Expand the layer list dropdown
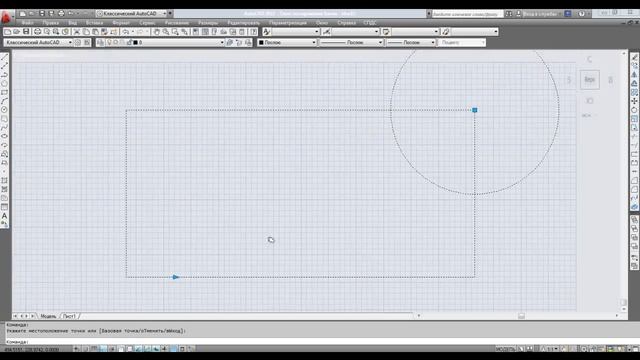The height and width of the screenshot is (360, 640). click(222, 42)
